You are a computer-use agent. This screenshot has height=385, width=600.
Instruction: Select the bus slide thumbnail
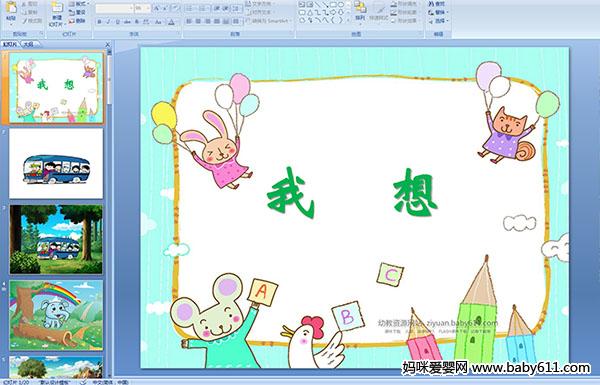(x=56, y=163)
